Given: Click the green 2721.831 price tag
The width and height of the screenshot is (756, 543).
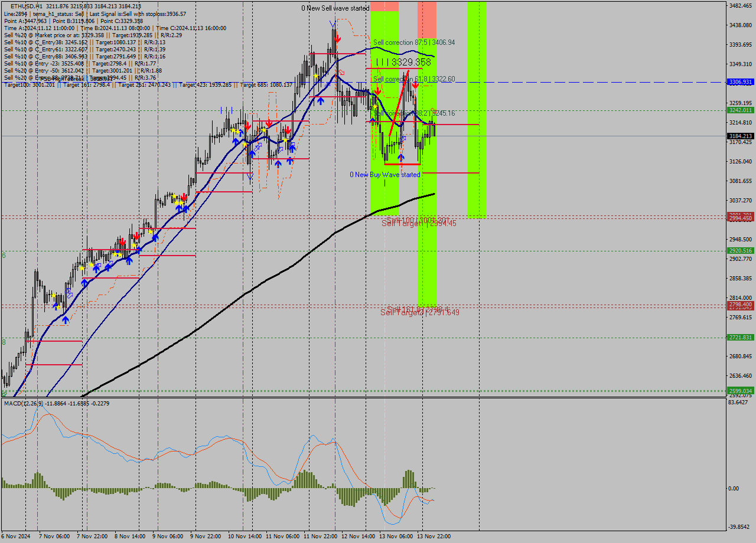Looking at the screenshot, I should coord(741,338).
